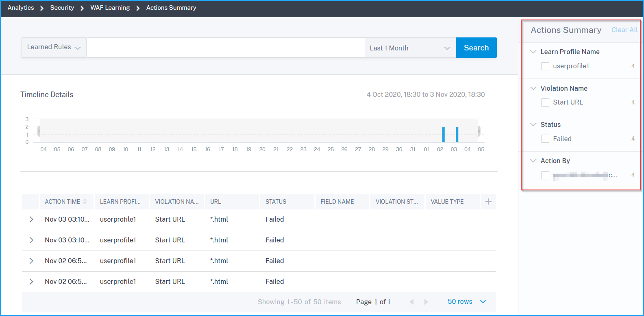Go to the Analytics breadcrumb
This screenshot has width=644, height=316.
(21, 8)
